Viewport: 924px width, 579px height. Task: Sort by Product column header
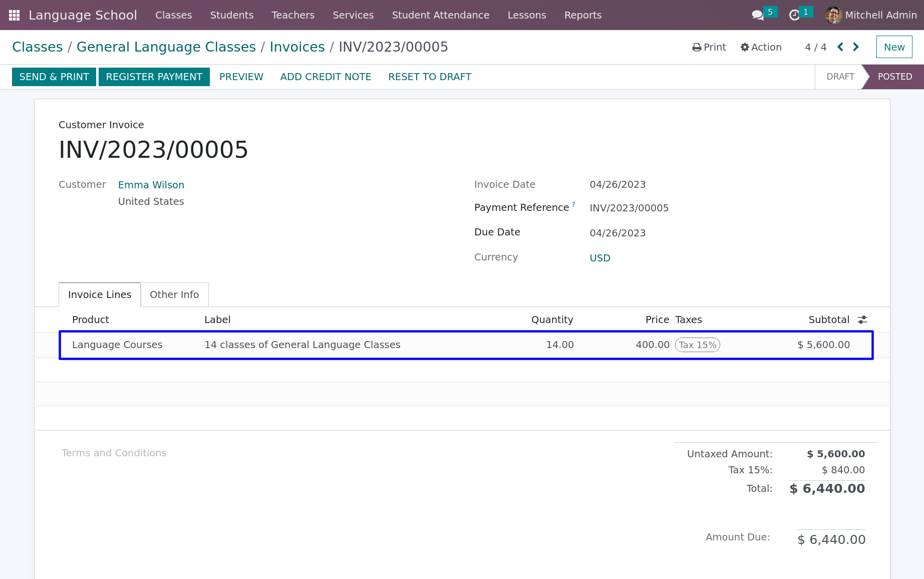pos(91,320)
